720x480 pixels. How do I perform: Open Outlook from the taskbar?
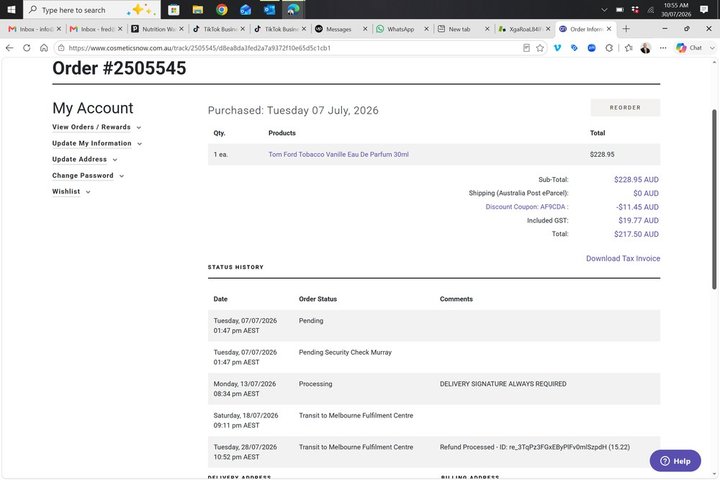point(270,9)
